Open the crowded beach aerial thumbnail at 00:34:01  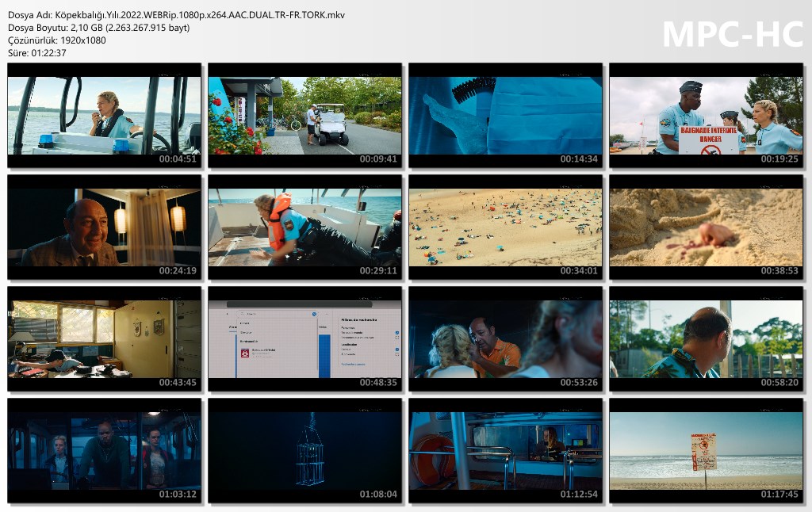[x=505, y=227]
